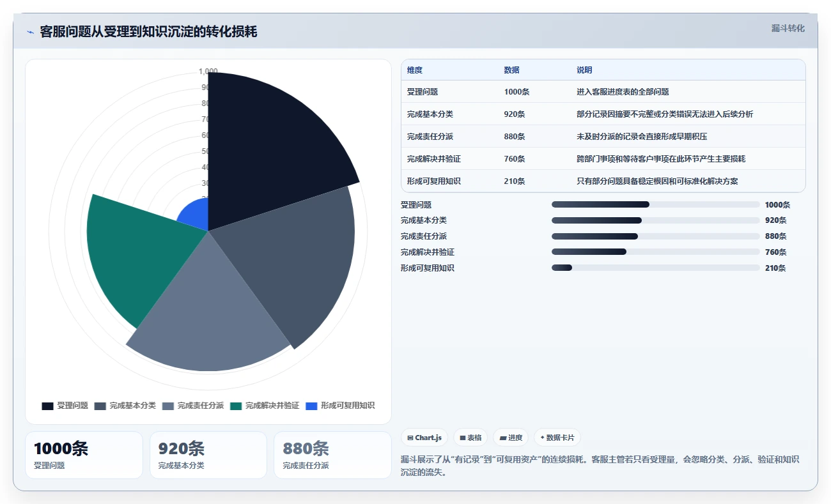
Task: Click the darkest navy 受理问题 chart segment
Action: [268, 147]
